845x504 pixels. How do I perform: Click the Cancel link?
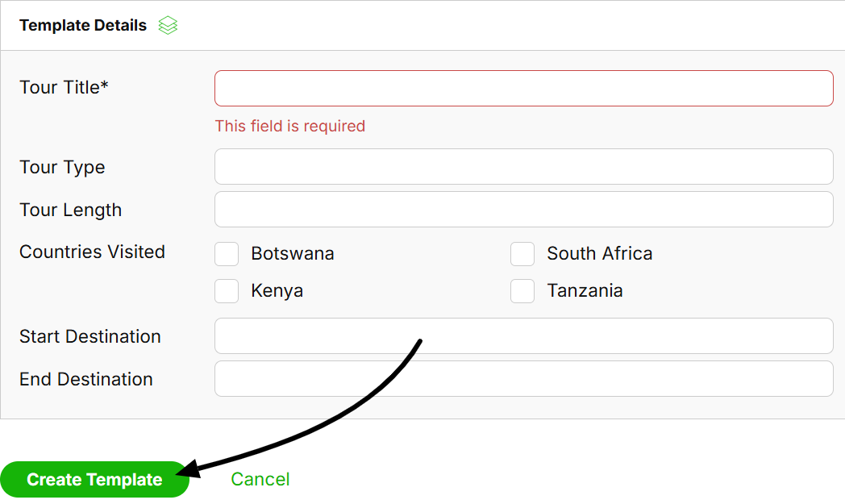point(260,479)
